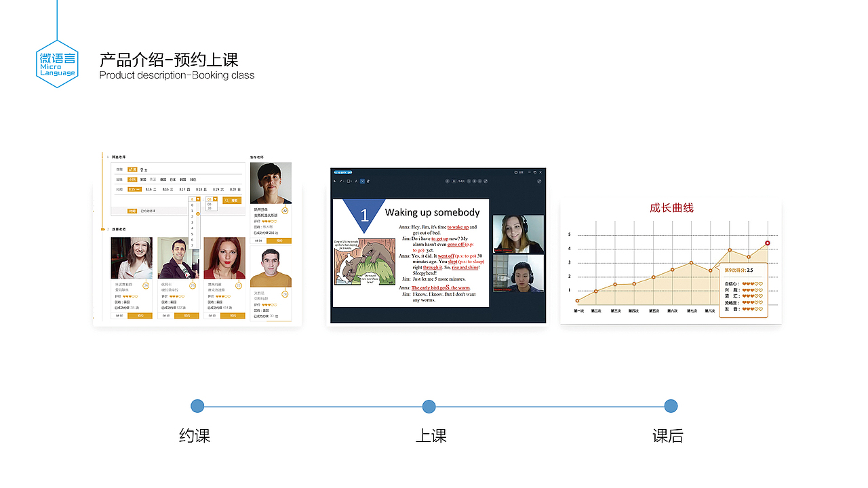Screen dimensions: 868x488
Task: Select female 女 gender filter option
Action: [x=144, y=169]
